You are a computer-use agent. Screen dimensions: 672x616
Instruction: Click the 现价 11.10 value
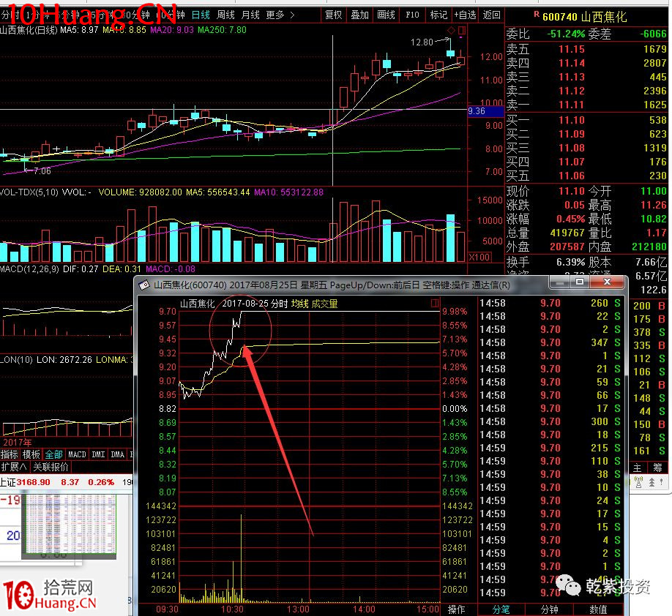pyautogui.click(x=571, y=191)
